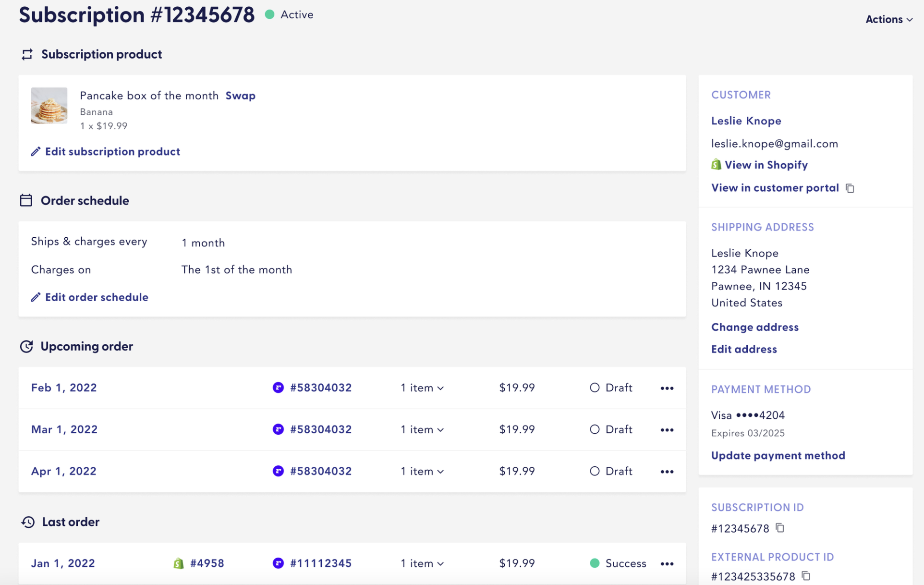Click the Swap product link
This screenshot has height=585, width=924.
pyautogui.click(x=241, y=96)
